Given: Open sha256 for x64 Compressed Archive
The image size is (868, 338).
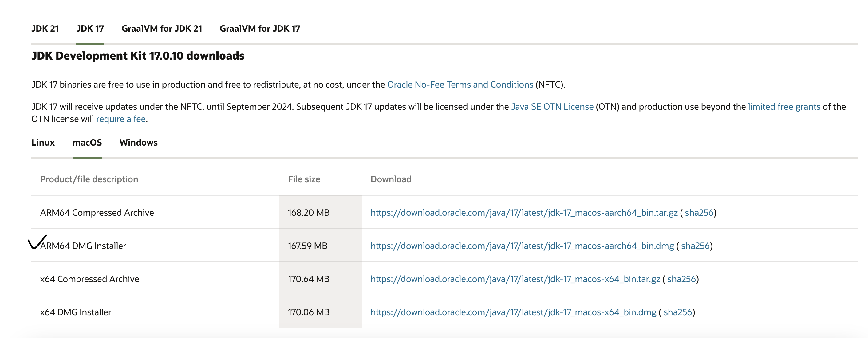Looking at the screenshot, I should coord(681,279).
